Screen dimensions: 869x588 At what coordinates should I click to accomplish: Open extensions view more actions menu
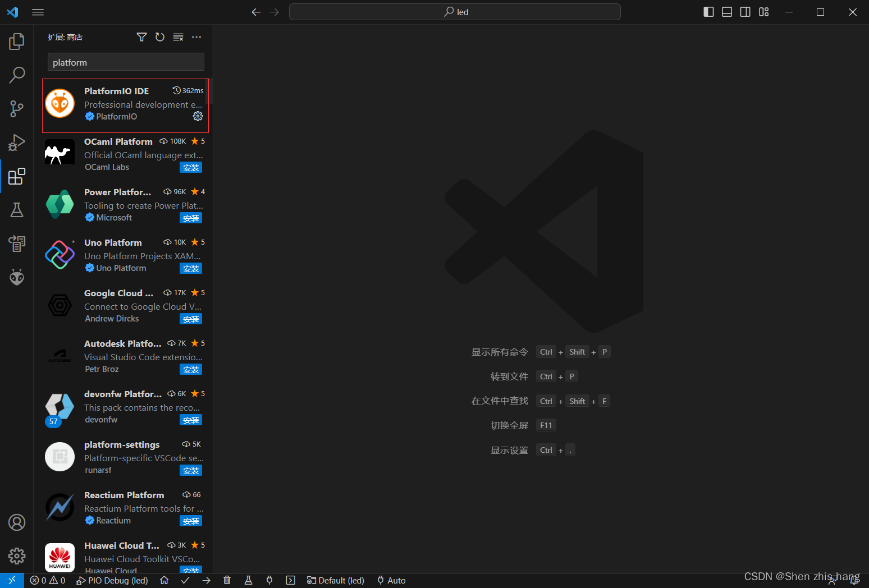pos(196,37)
